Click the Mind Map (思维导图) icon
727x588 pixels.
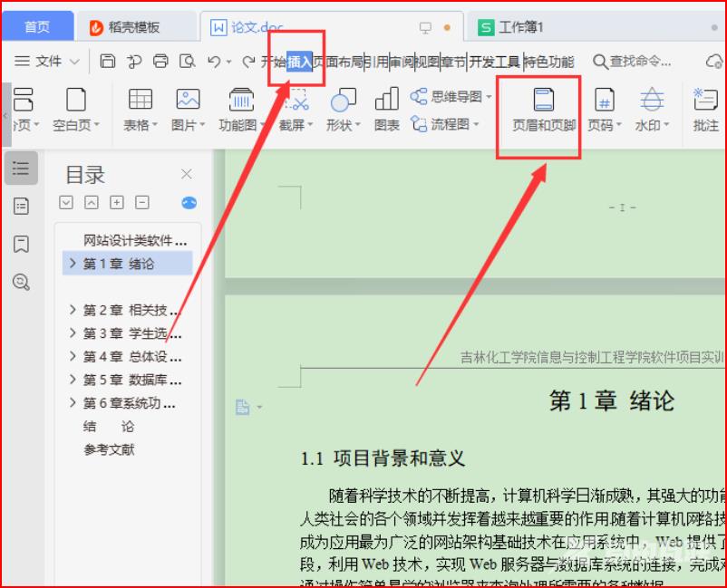pos(419,96)
